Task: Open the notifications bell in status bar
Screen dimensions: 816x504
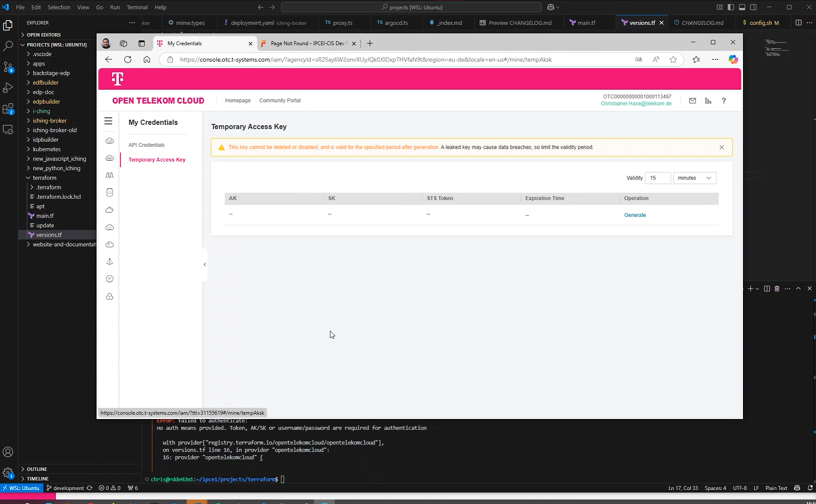Action: (x=810, y=488)
